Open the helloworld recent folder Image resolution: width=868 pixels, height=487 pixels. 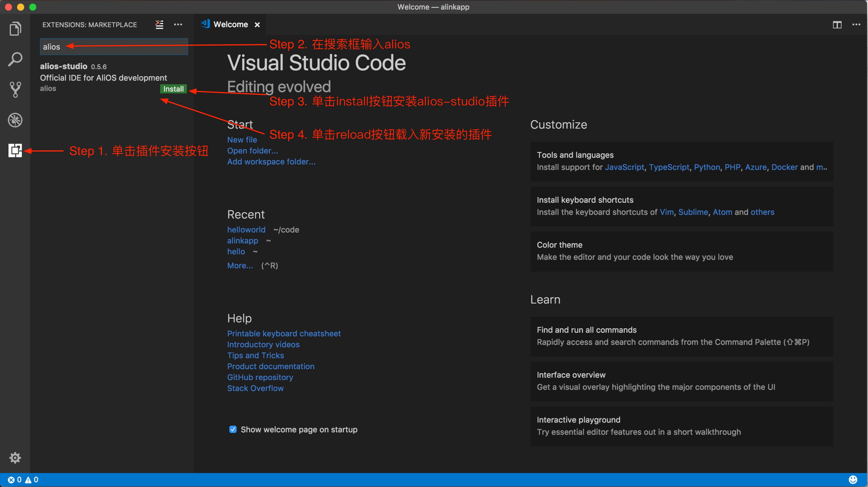[x=246, y=230]
